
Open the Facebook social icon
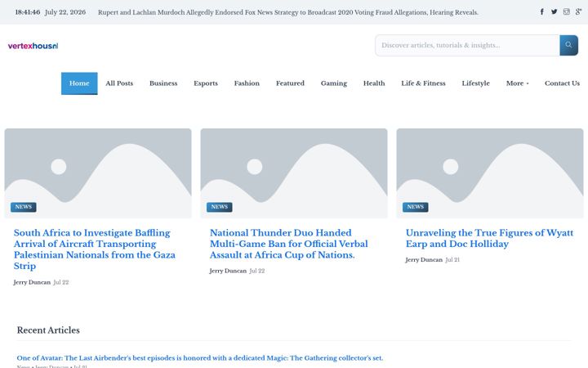542,11
